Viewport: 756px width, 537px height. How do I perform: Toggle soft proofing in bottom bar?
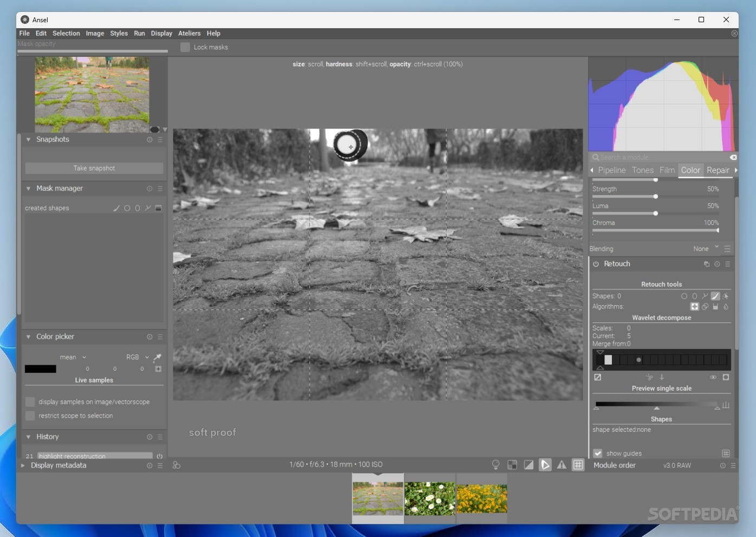[545, 465]
